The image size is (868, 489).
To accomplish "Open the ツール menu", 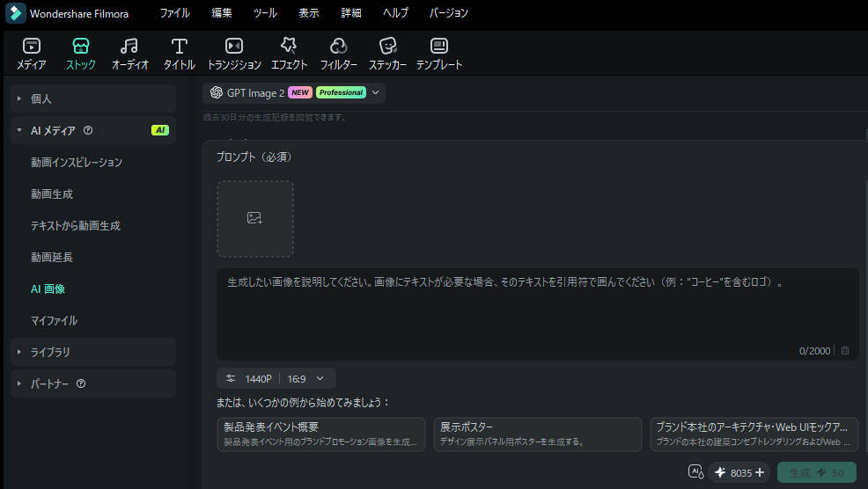I will click(x=265, y=12).
